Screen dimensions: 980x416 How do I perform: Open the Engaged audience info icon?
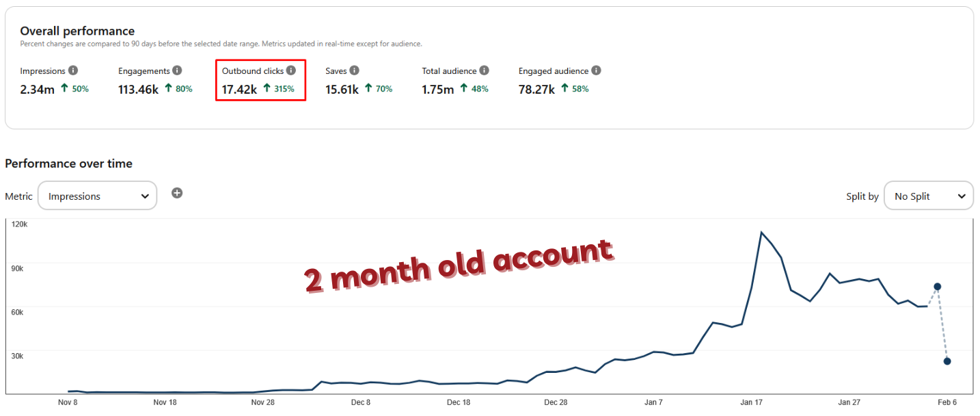(x=596, y=70)
